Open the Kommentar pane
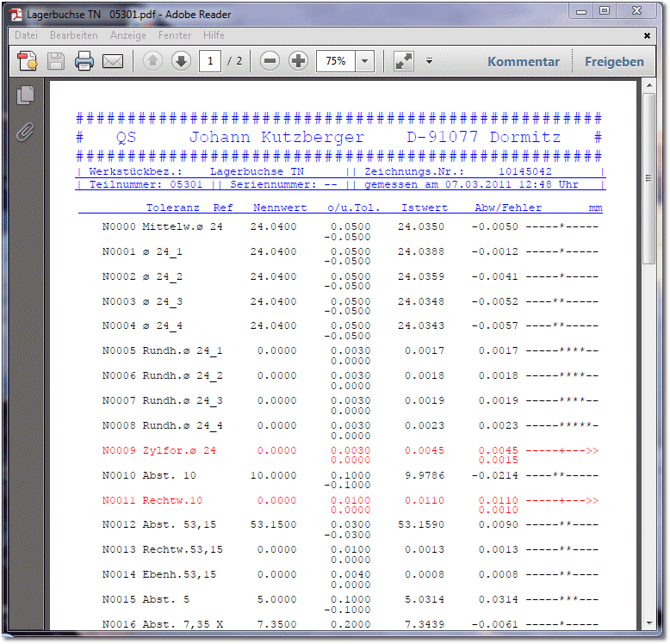Viewport: 670px width, 644px height. 524,62
